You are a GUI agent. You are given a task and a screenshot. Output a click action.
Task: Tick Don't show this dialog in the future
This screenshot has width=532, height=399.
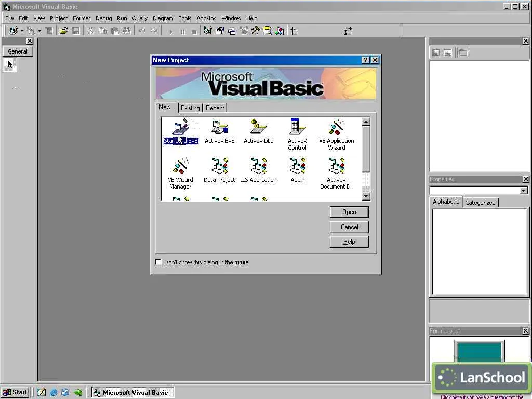pyautogui.click(x=158, y=262)
